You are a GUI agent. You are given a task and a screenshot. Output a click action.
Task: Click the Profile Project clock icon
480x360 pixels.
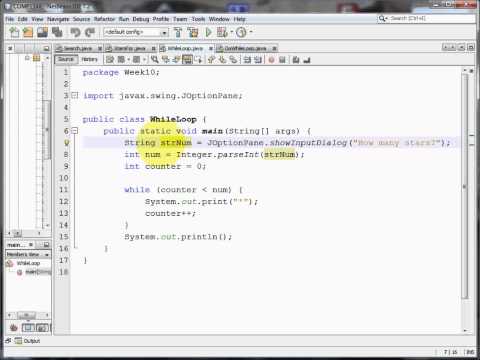(241, 32)
